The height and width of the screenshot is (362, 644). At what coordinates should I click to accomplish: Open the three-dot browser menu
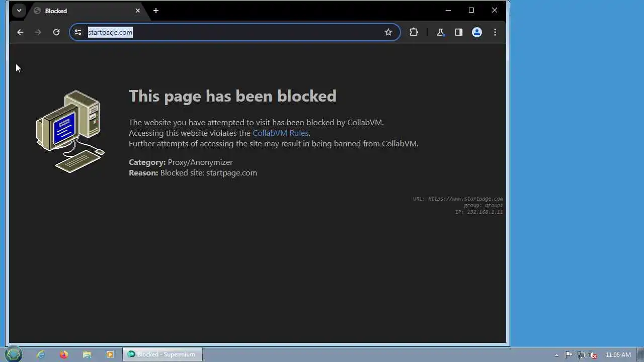(495, 32)
